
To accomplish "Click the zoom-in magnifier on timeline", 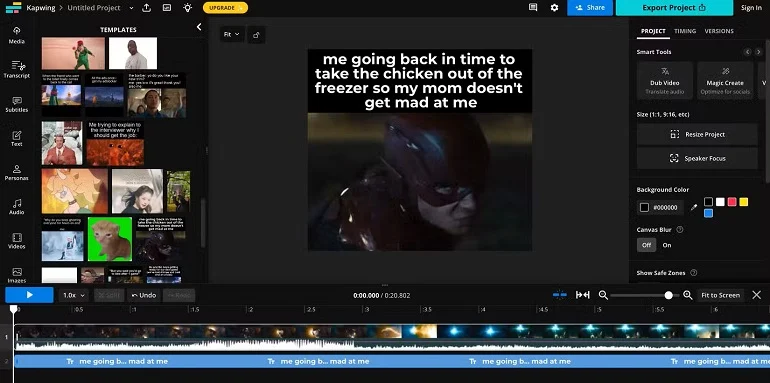I will point(688,295).
